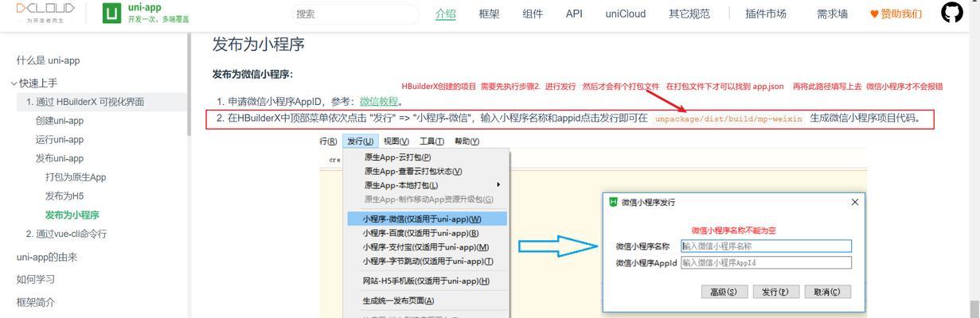Image resolution: width=980 pixels, height=318 pixels.
Task: Choose 小程序-支付宝(仅适用于uni-app)(M)
Action: tap(426, 246)
